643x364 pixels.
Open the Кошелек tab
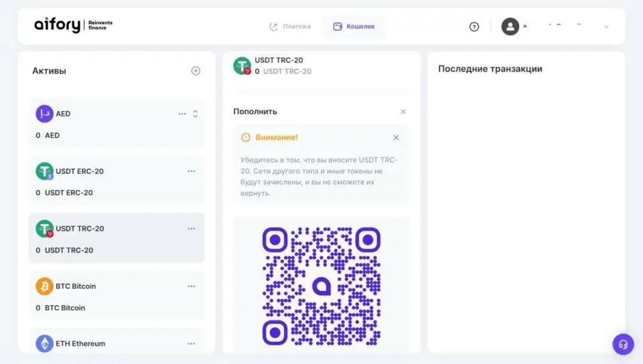point(354,27)
